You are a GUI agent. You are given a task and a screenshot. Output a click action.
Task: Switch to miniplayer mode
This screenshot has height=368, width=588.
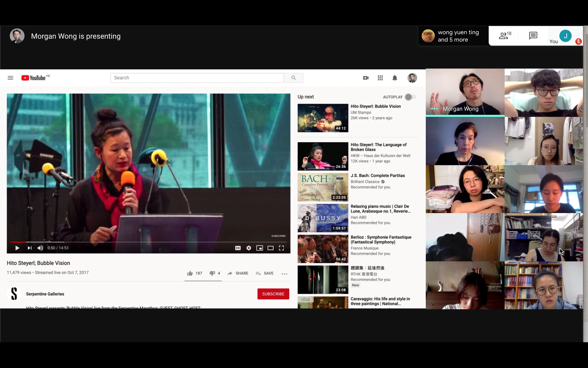260,248
